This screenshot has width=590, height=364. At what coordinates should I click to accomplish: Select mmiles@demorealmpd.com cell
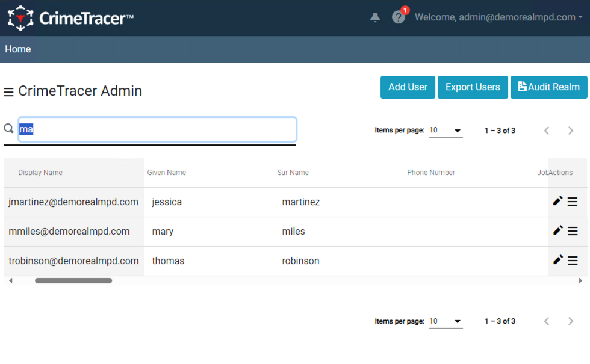click(73, 231)
